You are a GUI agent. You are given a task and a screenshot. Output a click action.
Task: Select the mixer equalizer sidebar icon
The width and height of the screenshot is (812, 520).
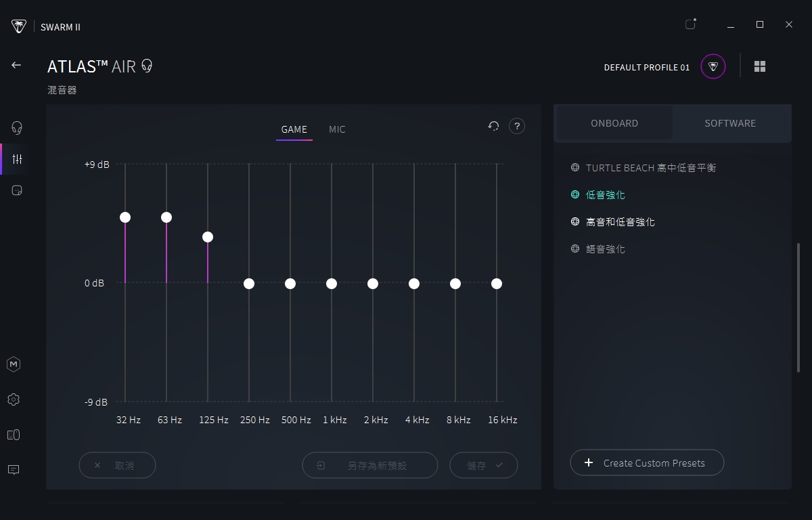pos(18,159)
